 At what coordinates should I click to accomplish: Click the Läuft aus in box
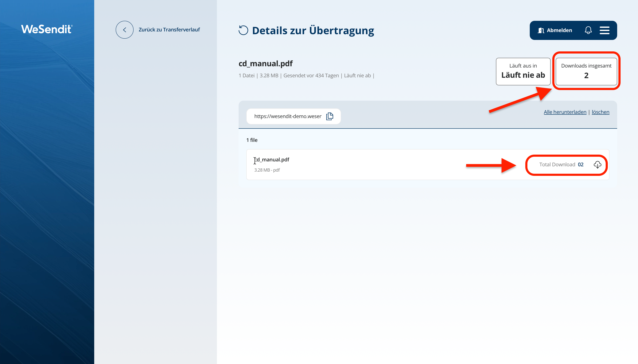point(523,71)
